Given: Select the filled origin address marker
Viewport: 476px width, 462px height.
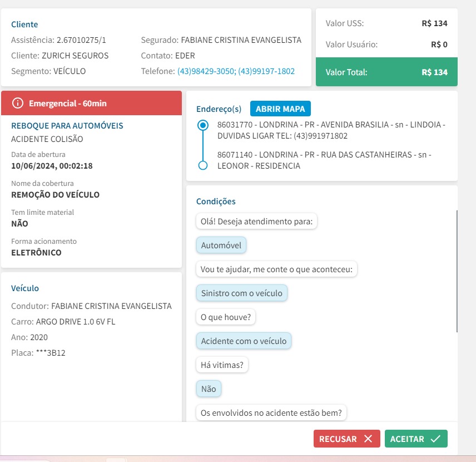Looking at the screenshot, I should coord(203,125).
